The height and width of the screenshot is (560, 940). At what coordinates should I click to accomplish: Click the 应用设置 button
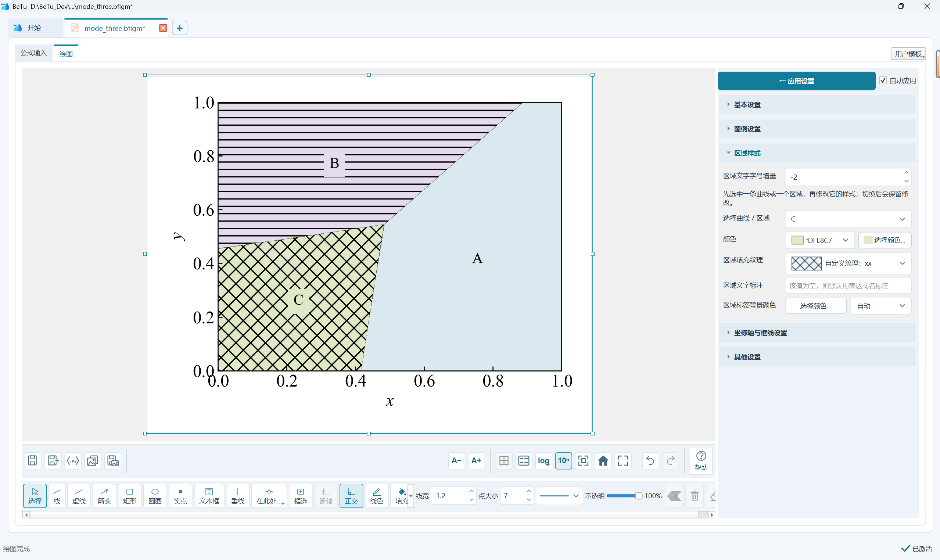(796, 81)
